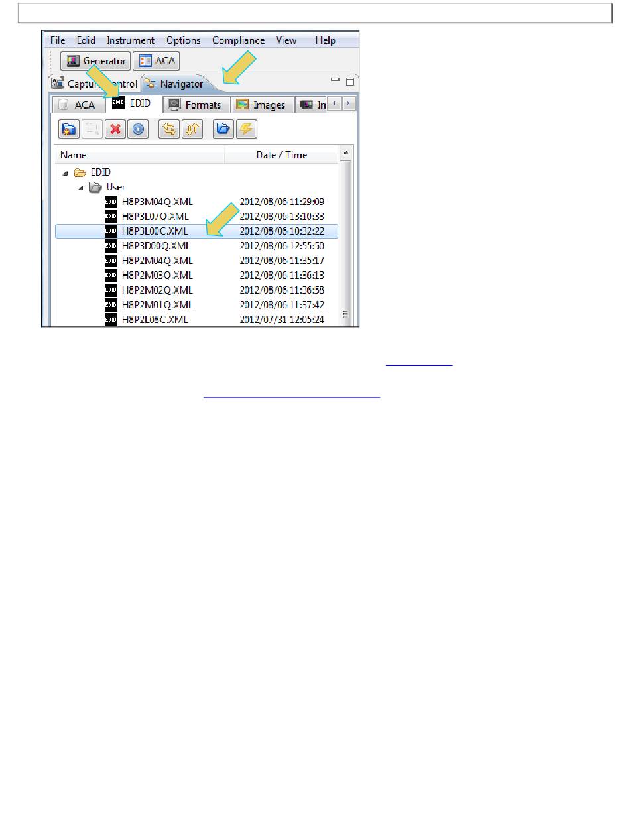Collapse the EDID root folder
630x840 pixels.
[66, 172]
